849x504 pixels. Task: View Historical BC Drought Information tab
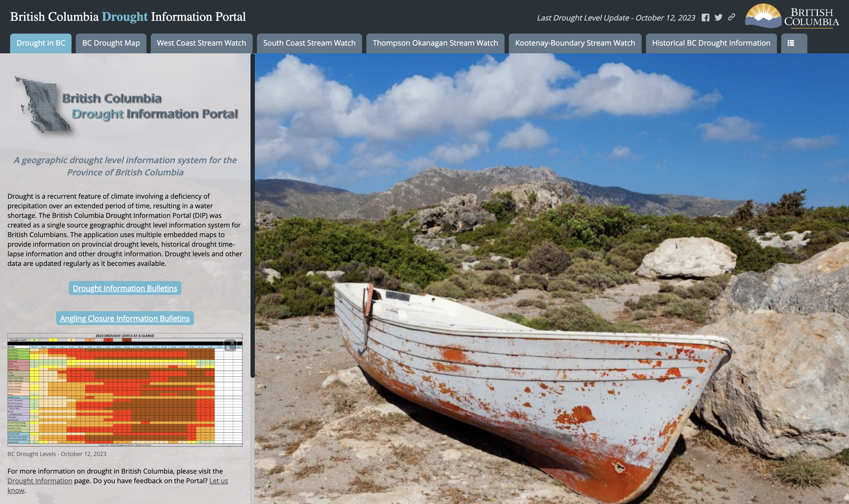pos(711,43)
